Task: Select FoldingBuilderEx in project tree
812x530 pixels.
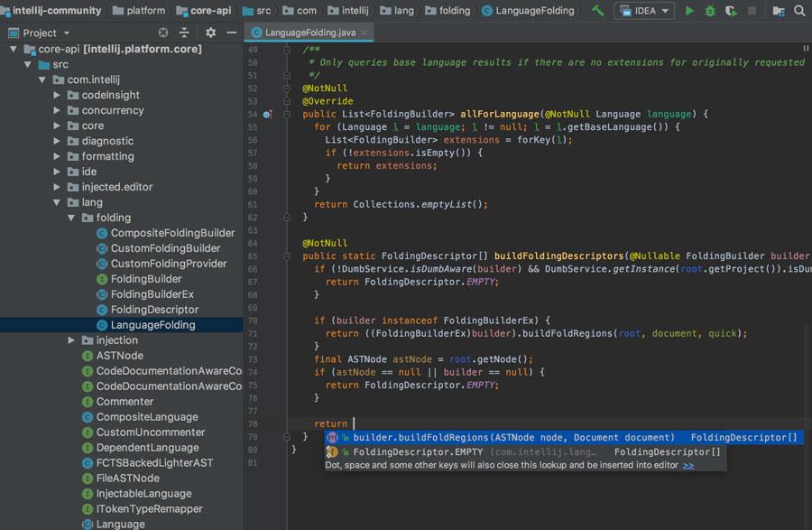Action: pos(145,294)
